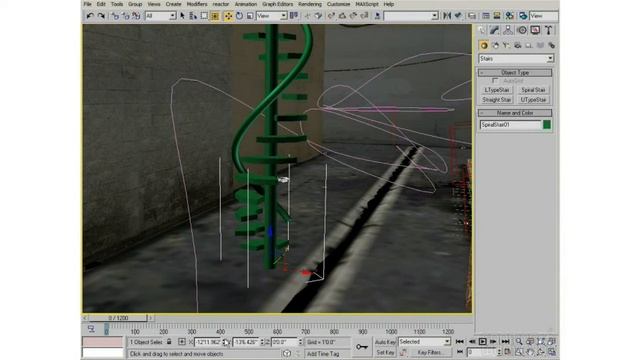Click the LTypeStair button
This screenshot has height=360, width=640.
click(x=497, y=90)
